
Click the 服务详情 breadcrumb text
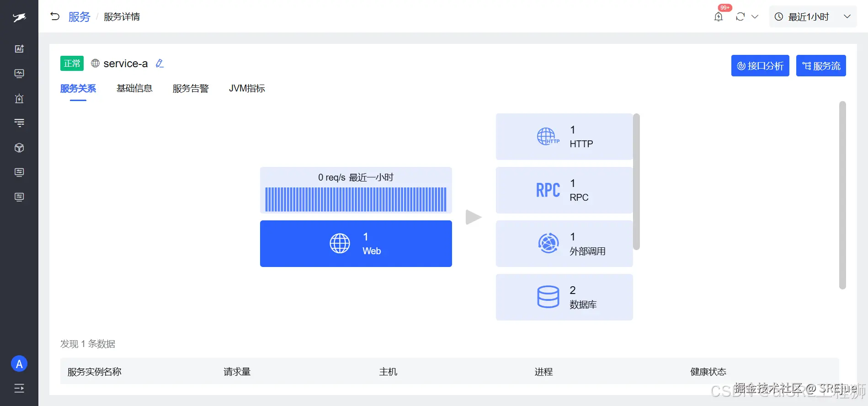tap(122, 17)
